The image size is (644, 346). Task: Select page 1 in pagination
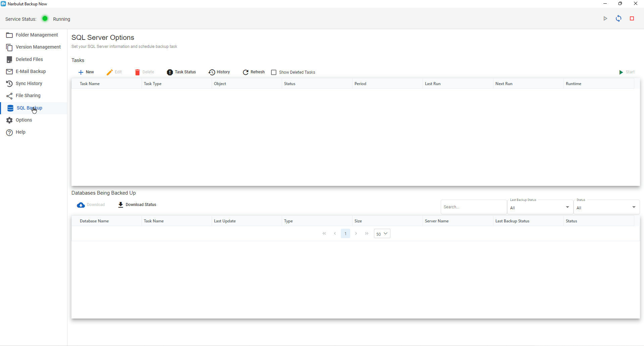pyautogui.click(x=345, y=233)
